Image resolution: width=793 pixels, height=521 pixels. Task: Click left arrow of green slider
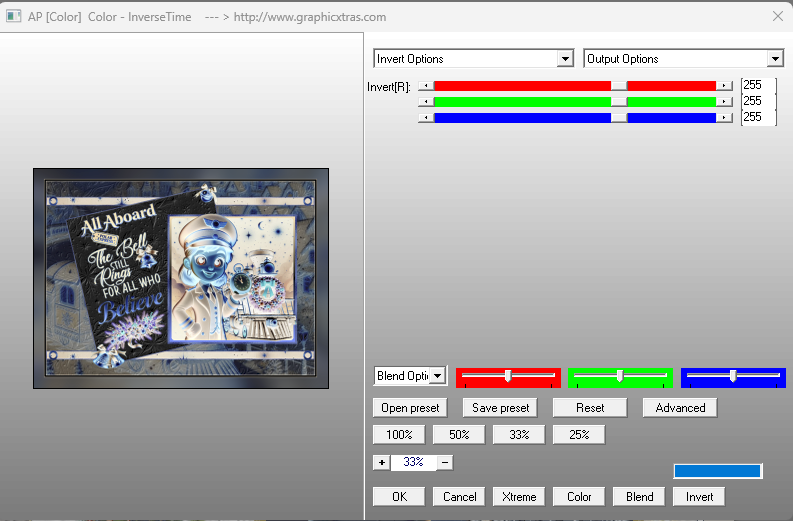[x=426, y=101]
